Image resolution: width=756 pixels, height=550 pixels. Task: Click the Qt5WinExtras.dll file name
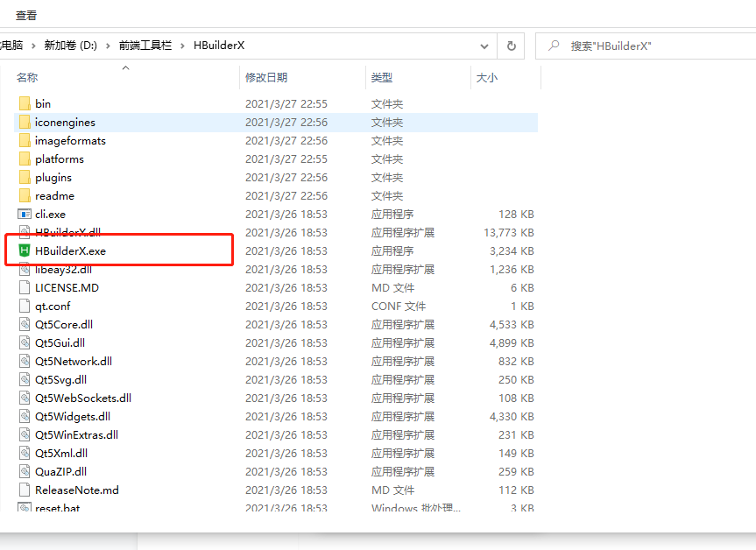(77, 434)
